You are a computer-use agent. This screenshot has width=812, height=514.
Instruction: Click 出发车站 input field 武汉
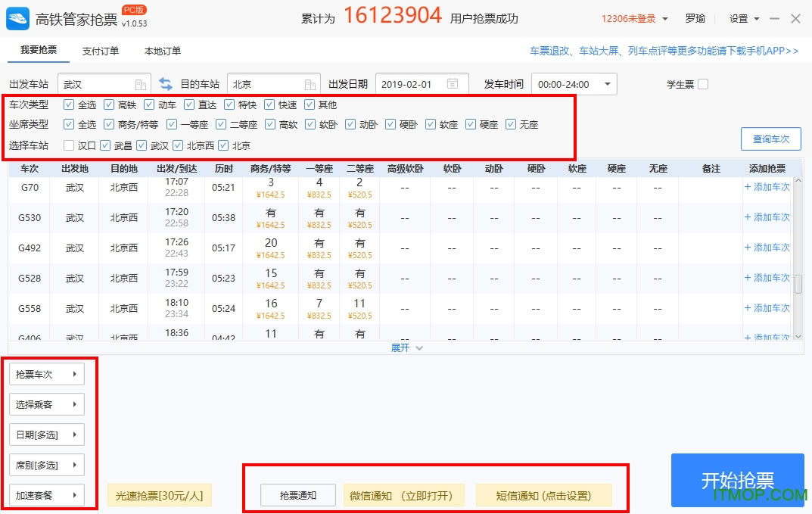(x=104, y=84)
